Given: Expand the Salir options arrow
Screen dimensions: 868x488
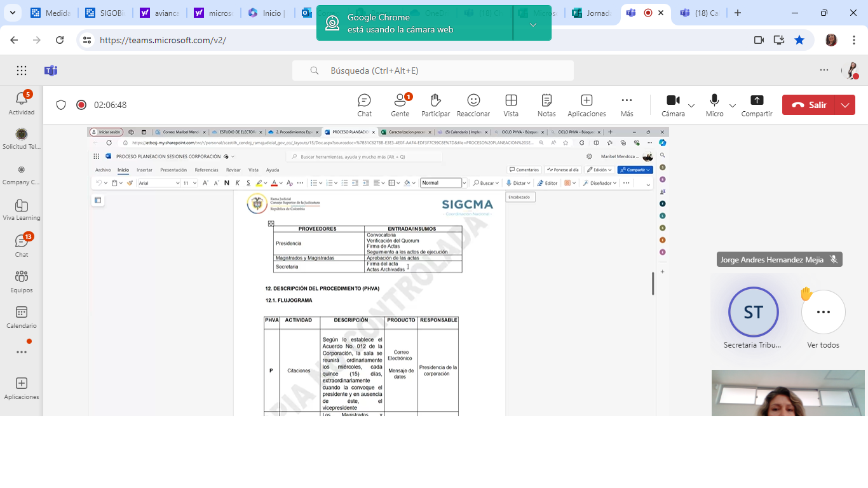Looking at the screenshot, I should (x=845, y=105).
